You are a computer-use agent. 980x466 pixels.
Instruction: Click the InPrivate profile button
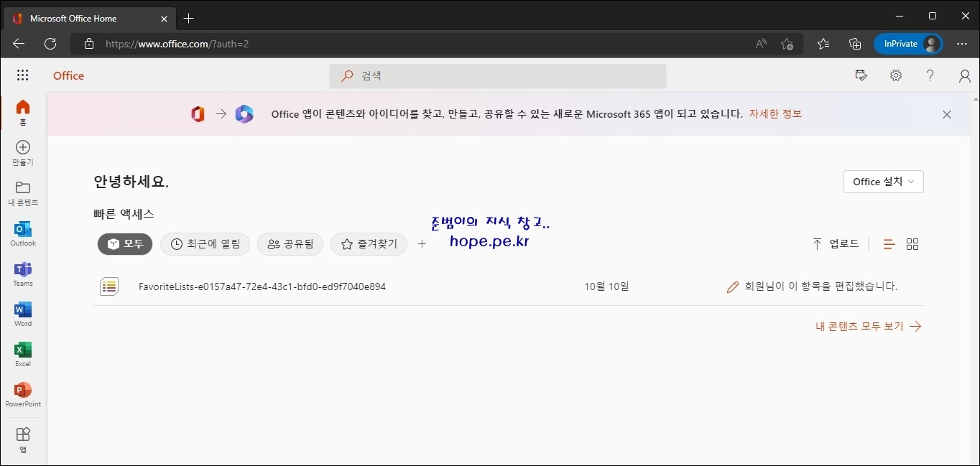907,44
